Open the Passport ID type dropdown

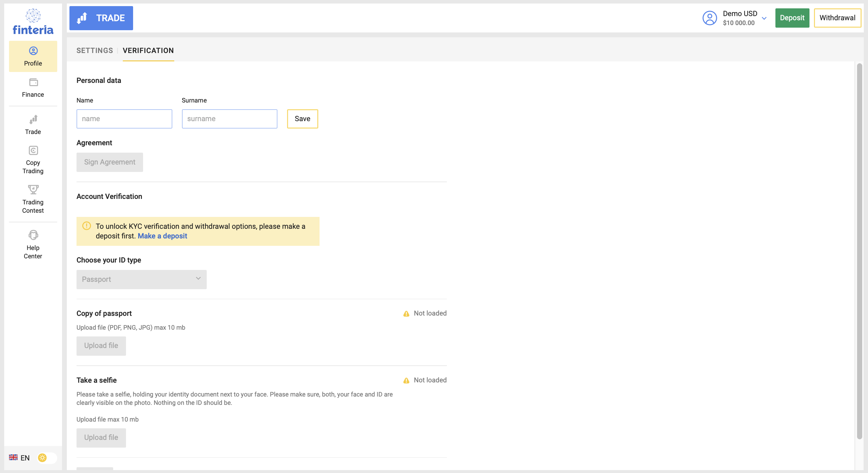coord(141,279)
